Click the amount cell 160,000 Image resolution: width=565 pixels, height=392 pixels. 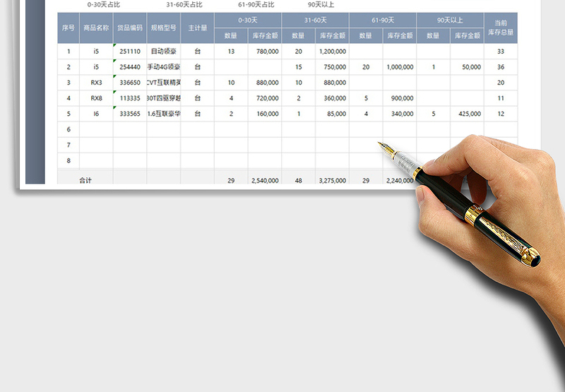[x=265, y=114]
